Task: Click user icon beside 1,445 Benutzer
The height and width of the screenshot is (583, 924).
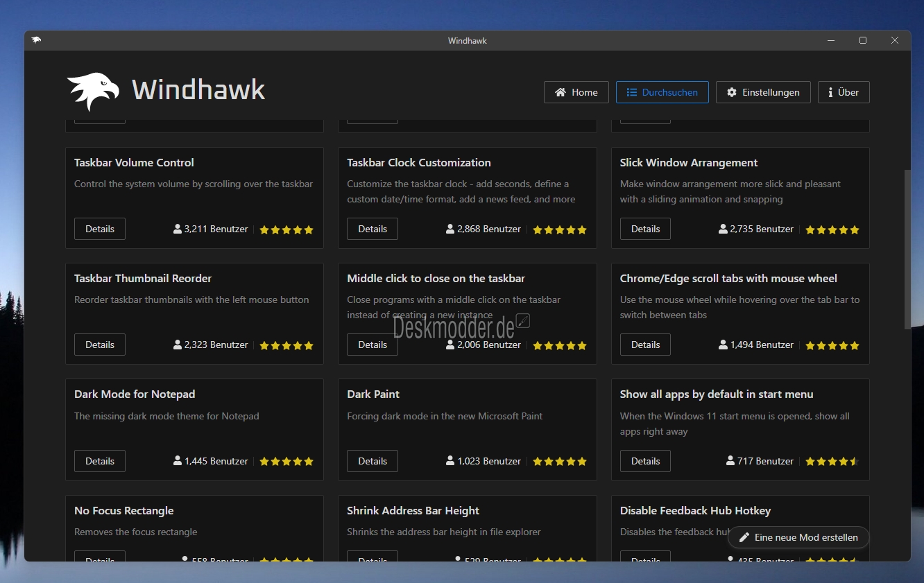Action: pyautogui.click(x=178, y=461)
